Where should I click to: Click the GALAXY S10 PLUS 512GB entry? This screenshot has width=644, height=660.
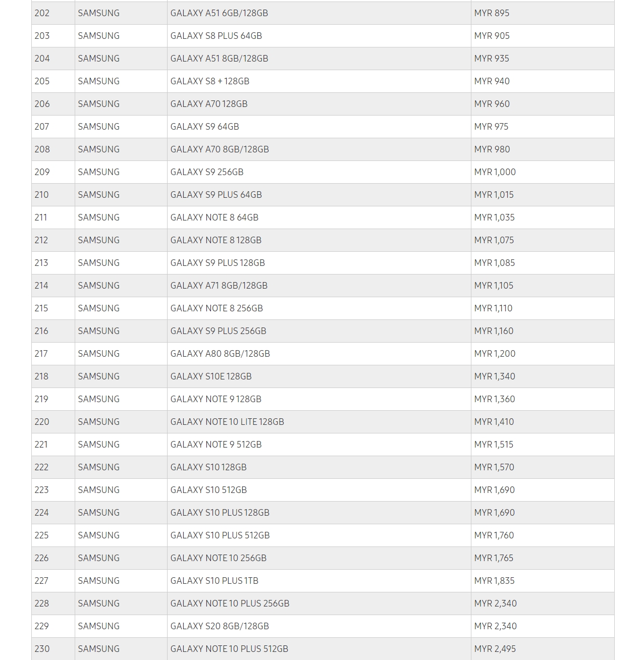(220, 535)
